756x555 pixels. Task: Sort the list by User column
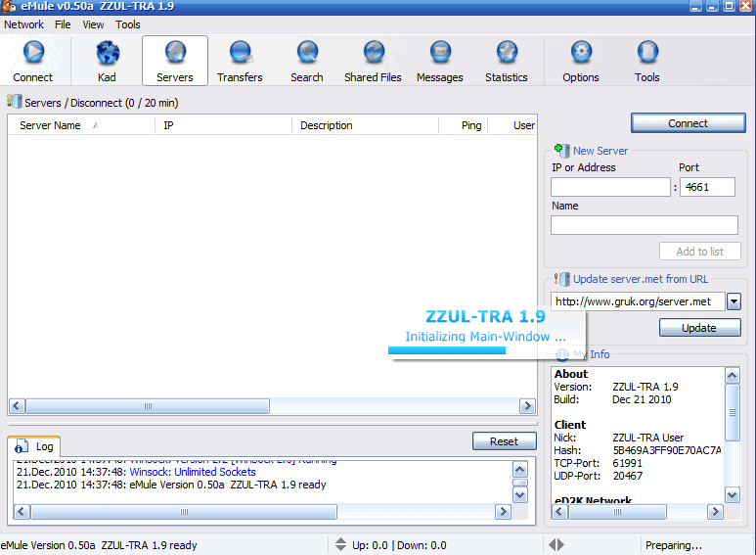[512, 125]
